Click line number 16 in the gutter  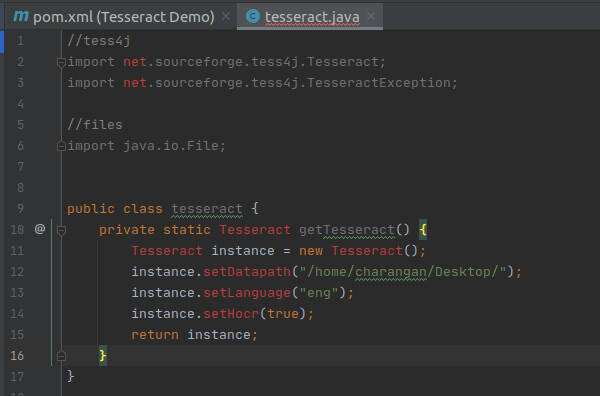17,356
